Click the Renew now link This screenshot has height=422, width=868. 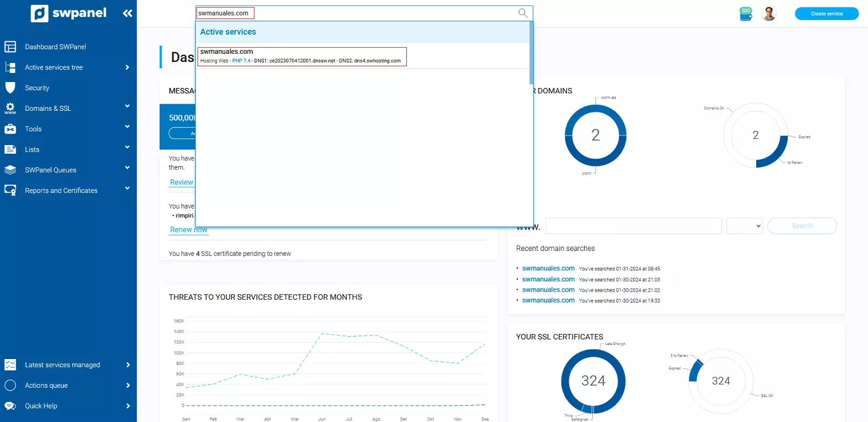[x=188, y=230]
